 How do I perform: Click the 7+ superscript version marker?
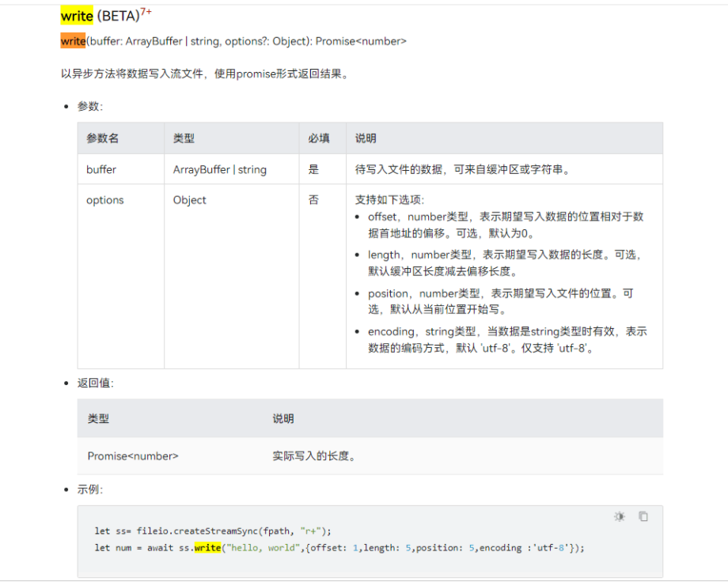pyautogui.click(x=146, y=12)
